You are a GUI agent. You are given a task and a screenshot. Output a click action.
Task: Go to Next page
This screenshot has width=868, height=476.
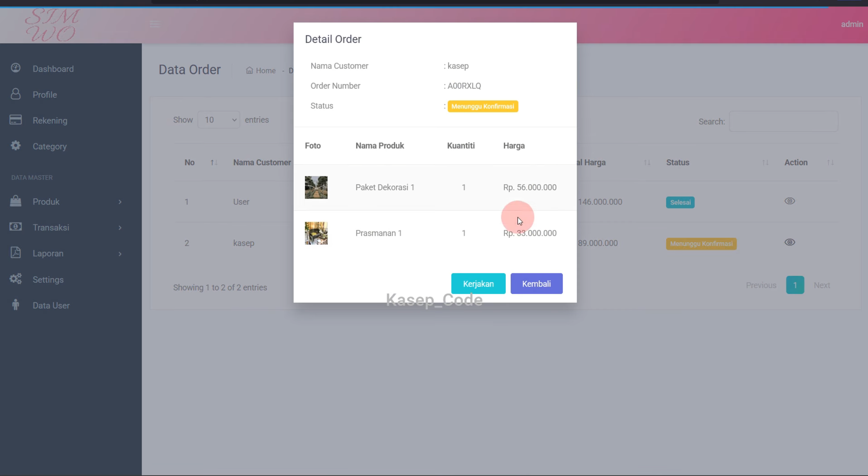tap(821, 285)
